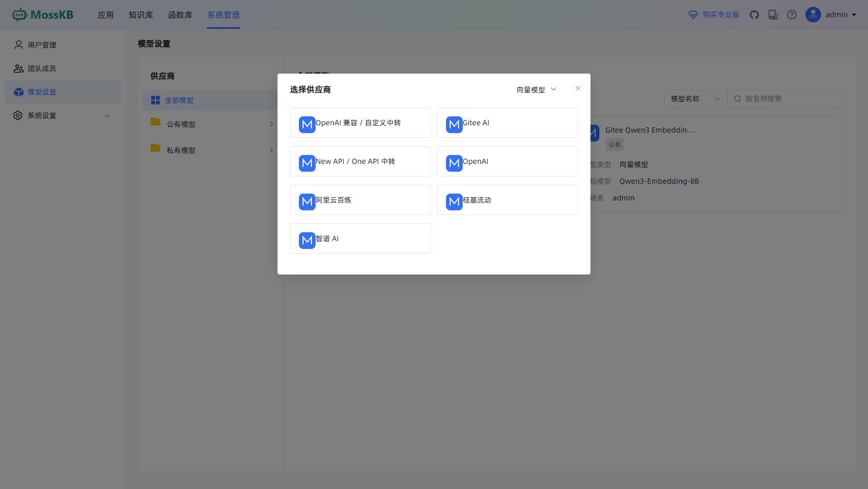The height and width of the screenshot is (489, 868).
Task: Open the documentation book icon
Action: [773, 15]
